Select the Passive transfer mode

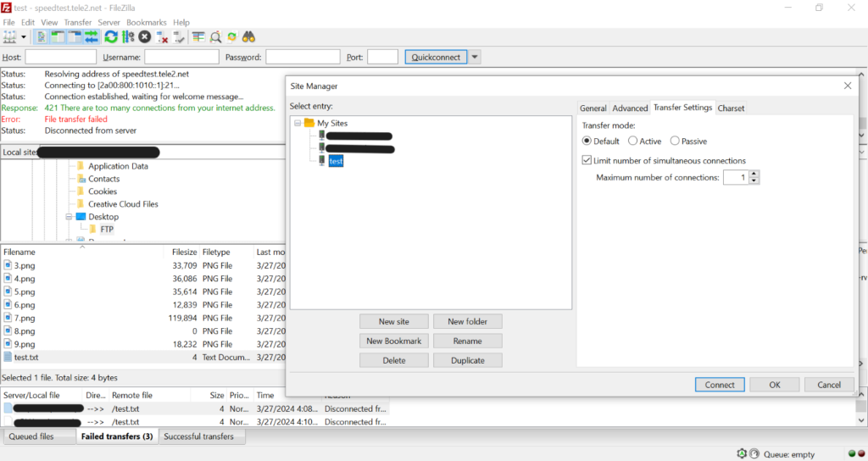[x=675, y=142]
